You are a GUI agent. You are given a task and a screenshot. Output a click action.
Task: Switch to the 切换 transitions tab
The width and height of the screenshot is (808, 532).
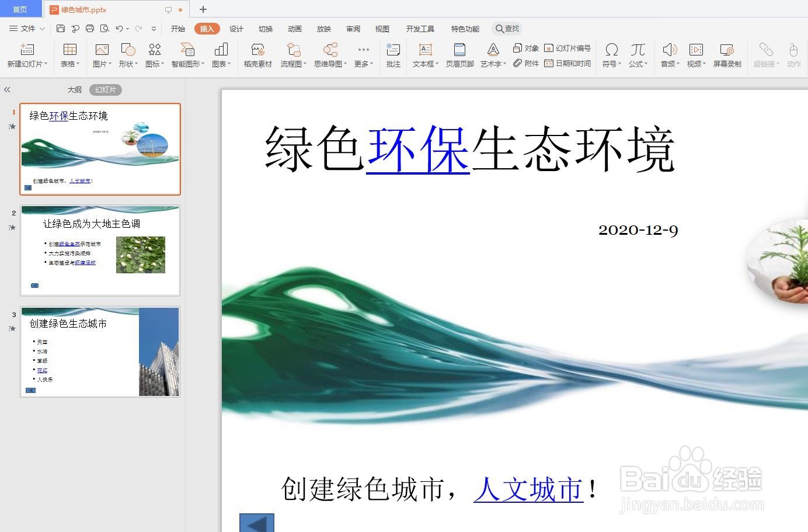coord(266,29)
